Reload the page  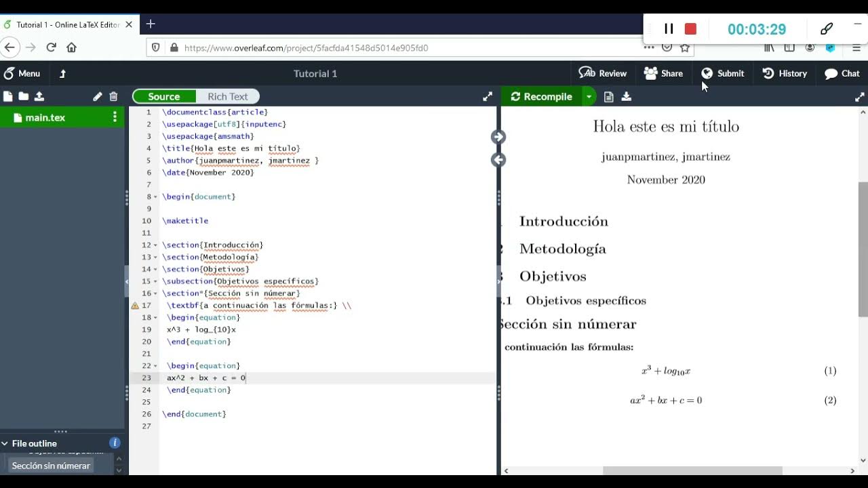point(51,47)
